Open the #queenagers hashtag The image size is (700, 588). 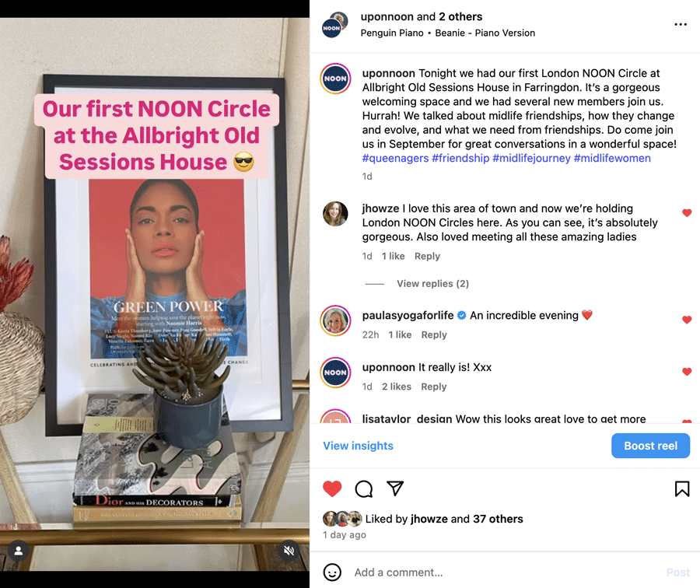coord(395,158)
